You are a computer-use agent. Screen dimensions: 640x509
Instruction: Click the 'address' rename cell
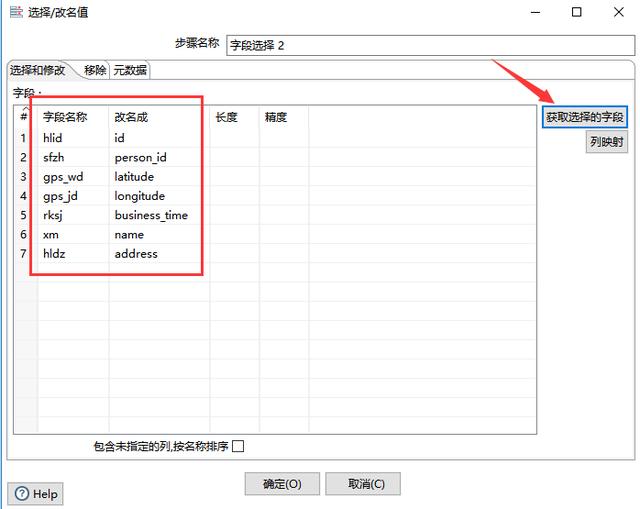coord(159,253)
